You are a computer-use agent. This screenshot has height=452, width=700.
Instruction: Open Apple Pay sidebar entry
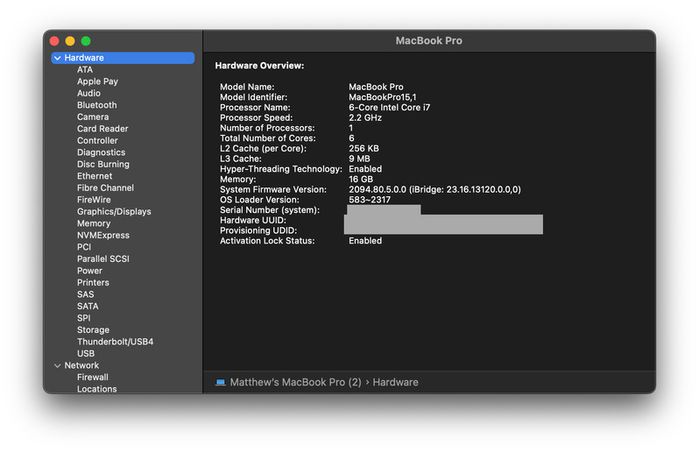click(97, 81)
